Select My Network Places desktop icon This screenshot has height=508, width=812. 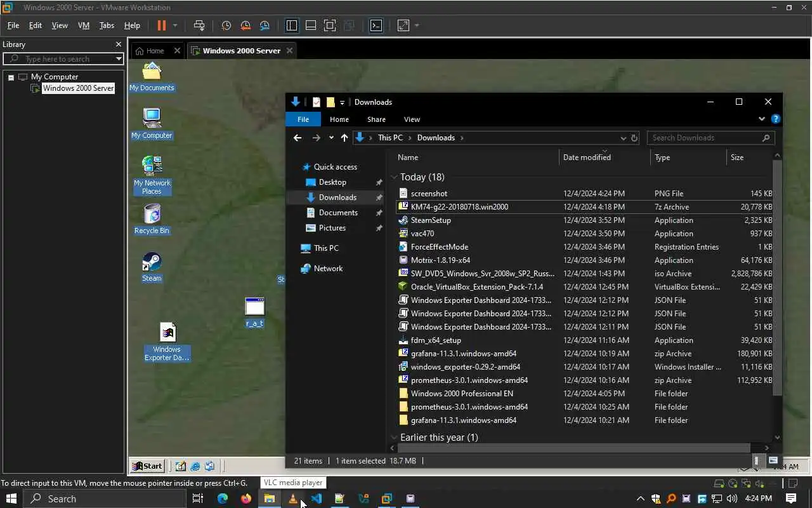(x=152, y=175)
